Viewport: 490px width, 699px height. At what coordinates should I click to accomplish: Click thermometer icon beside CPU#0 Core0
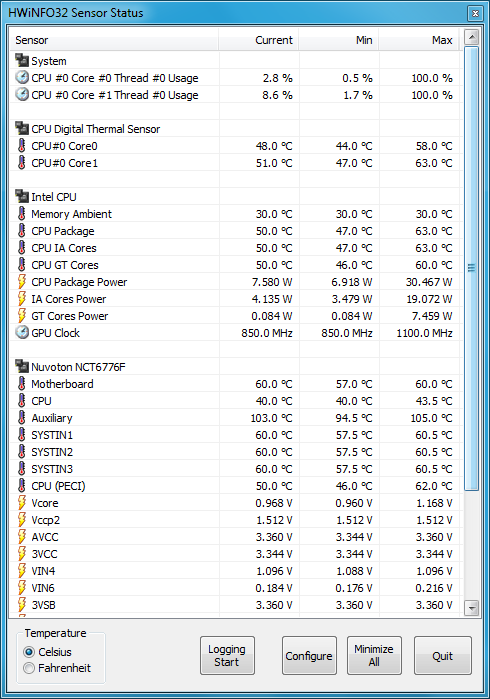[21, 145]
